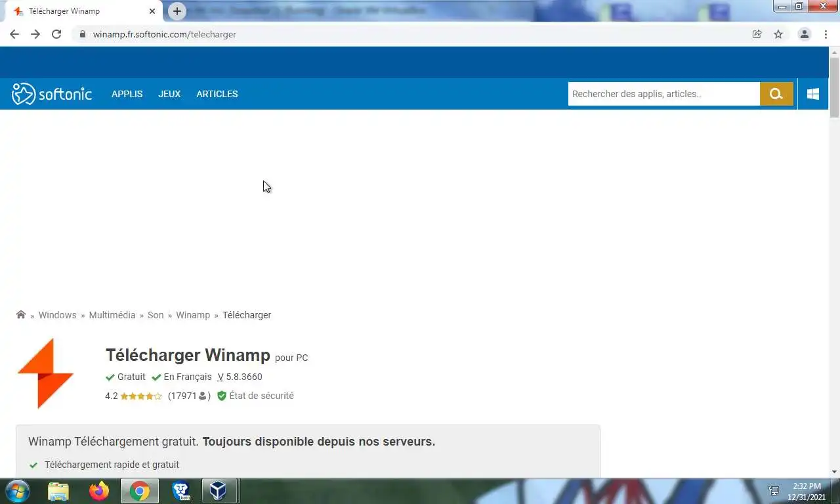Focus the Rechercher des applis search field

click(x=663, y=94)
